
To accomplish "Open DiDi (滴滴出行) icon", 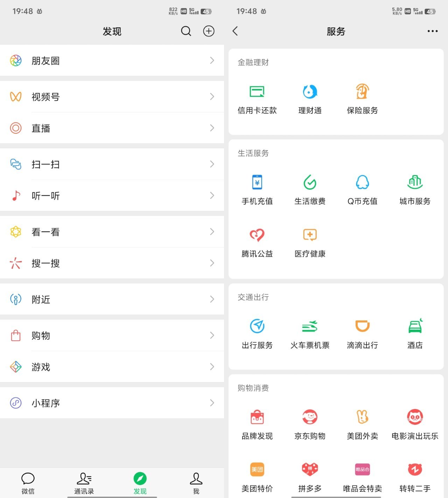I will [363, 326].
